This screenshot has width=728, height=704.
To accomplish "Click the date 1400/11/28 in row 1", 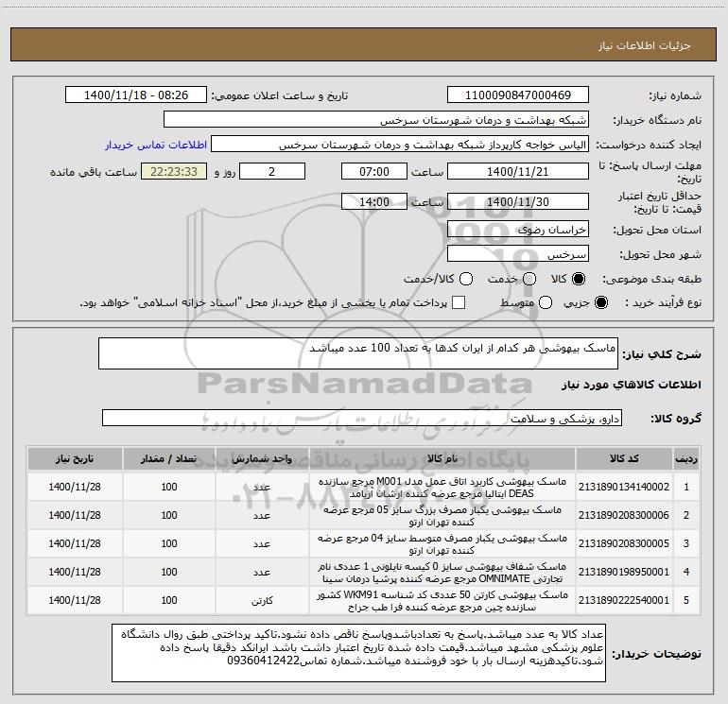I will click(75, 487).
